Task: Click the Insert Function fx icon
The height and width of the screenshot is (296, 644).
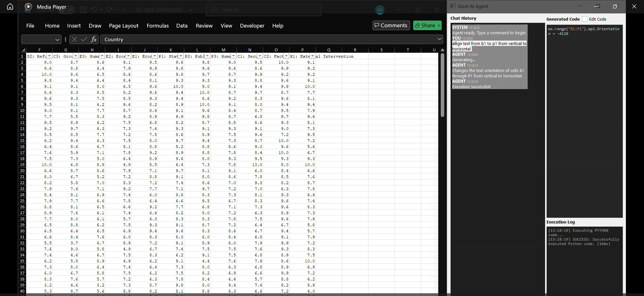Action: point(94,39)
